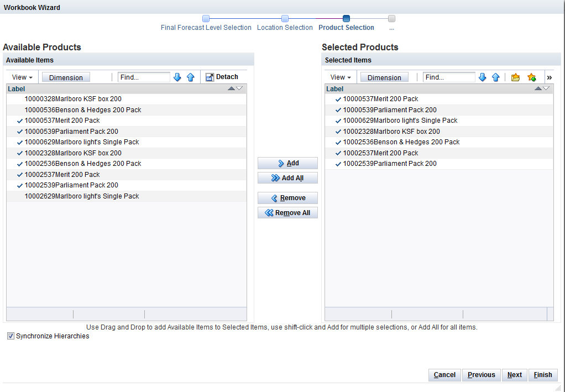This screenshot has height=392, width=565.
Task: Select available item 10002328Marlboro KSF box 200
Action: tap(127, 153)
